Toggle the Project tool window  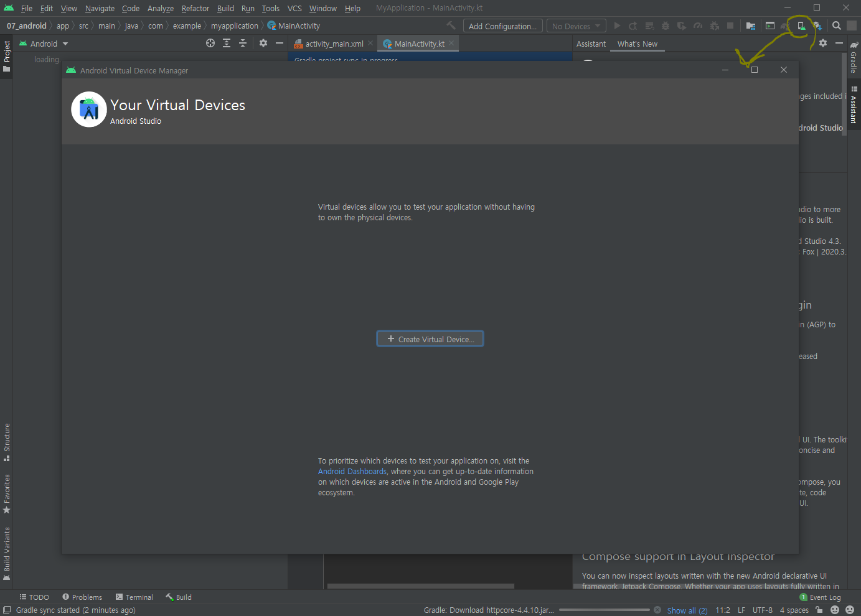tap(7, 56)
